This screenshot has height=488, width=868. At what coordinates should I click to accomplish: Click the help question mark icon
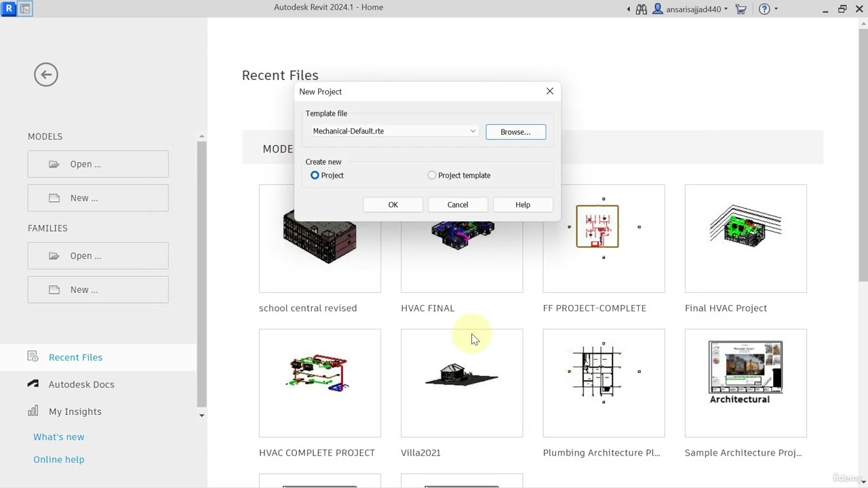click(x=764, y=9)
